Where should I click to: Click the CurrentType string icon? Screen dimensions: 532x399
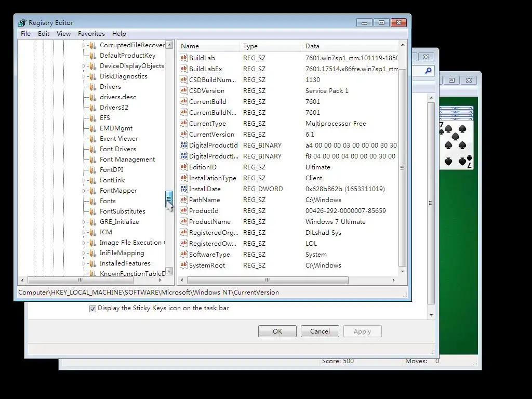[183, 123]
